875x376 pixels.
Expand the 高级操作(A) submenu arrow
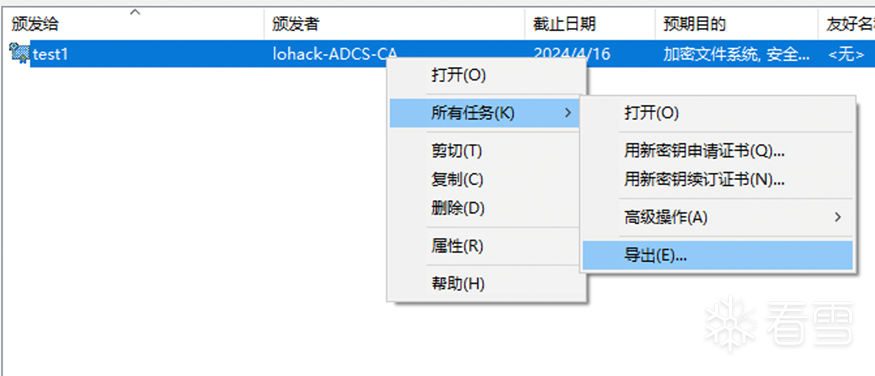(838, 217)
